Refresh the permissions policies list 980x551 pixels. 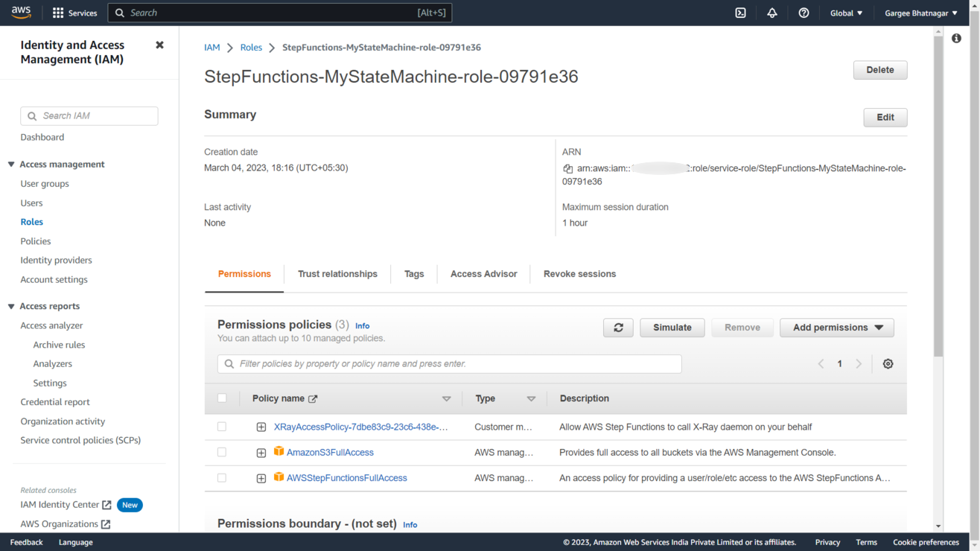click(x=618, y=328)
